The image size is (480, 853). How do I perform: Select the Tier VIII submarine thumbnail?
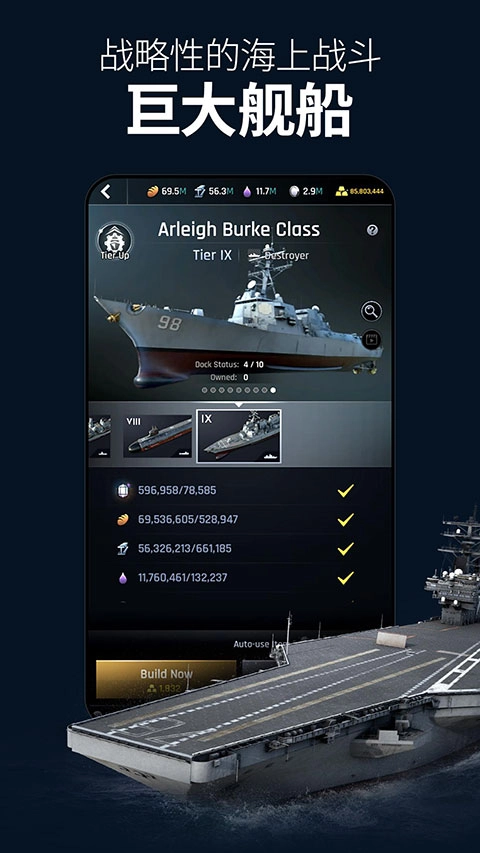tap(157, 436)
